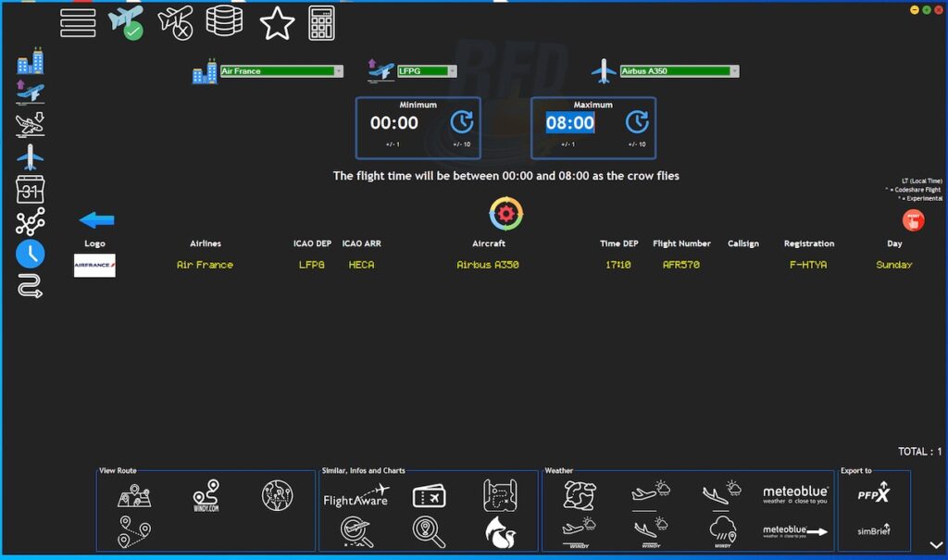948x560 pixels.
Task: Click the Maximum time value 08:00
Action: click(570, 123)
